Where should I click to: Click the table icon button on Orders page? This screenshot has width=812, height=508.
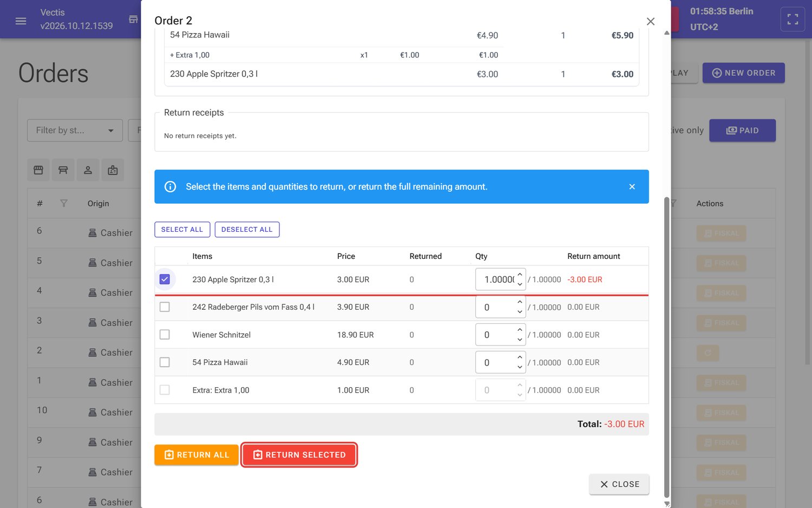pyautogui.click(x=63, y=170)
